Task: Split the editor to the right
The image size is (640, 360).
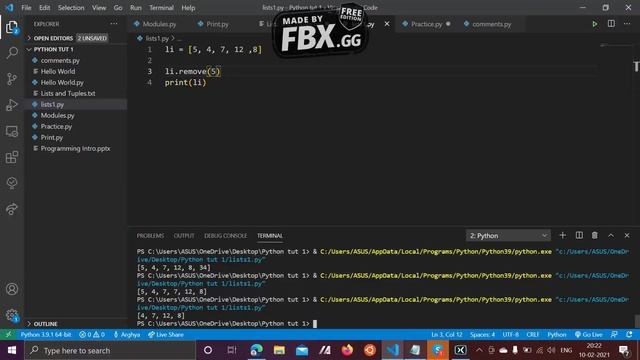Action: pyautogui.click(x=611, y=24)
